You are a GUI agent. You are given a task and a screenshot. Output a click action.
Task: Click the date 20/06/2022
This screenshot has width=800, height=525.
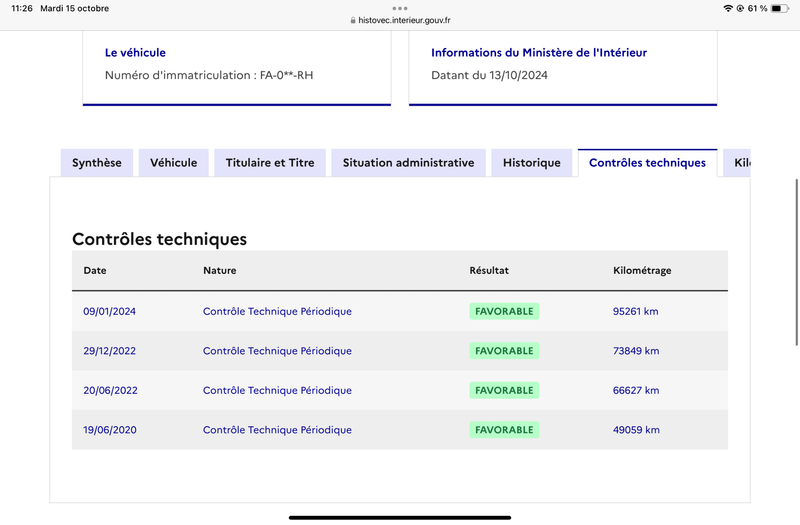[x=111, y=390]
